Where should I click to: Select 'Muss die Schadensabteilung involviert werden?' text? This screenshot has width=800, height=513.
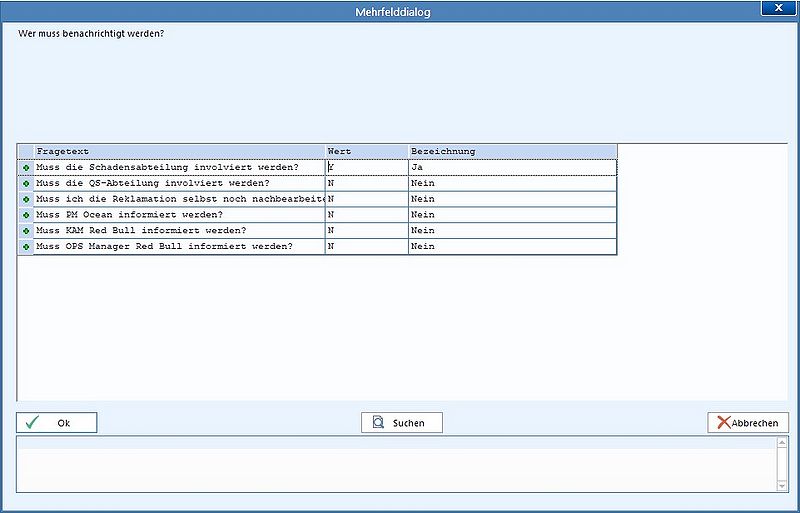tap(167, 167)
